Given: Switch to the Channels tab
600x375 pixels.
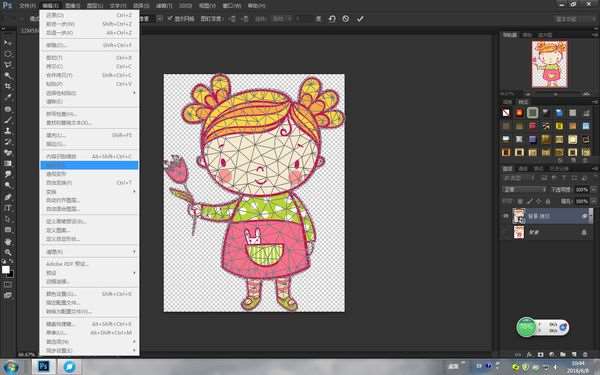Looking at the screenshot, I should 523,168.
